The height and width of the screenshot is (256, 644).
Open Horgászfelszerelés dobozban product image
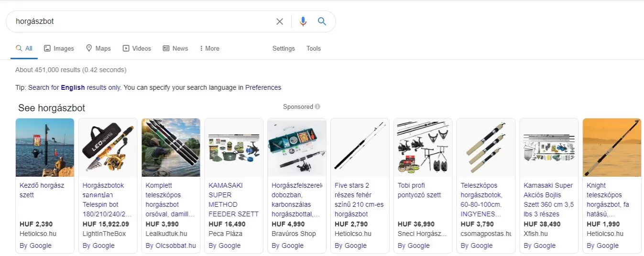297,148
